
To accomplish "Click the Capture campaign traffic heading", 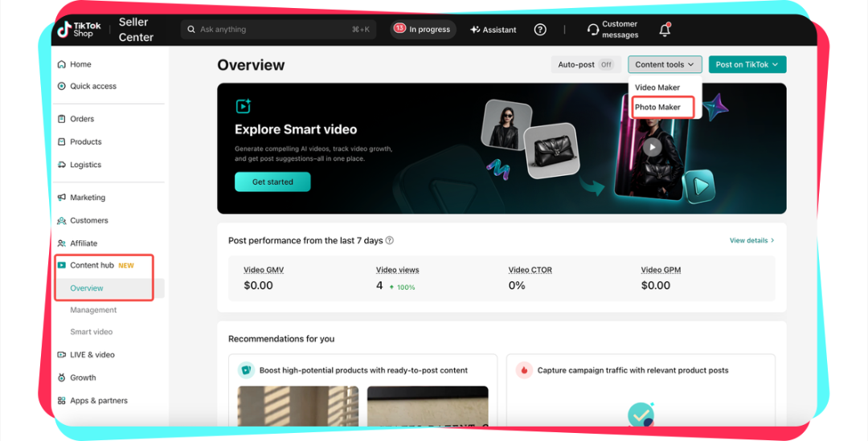I will point(633,370).
